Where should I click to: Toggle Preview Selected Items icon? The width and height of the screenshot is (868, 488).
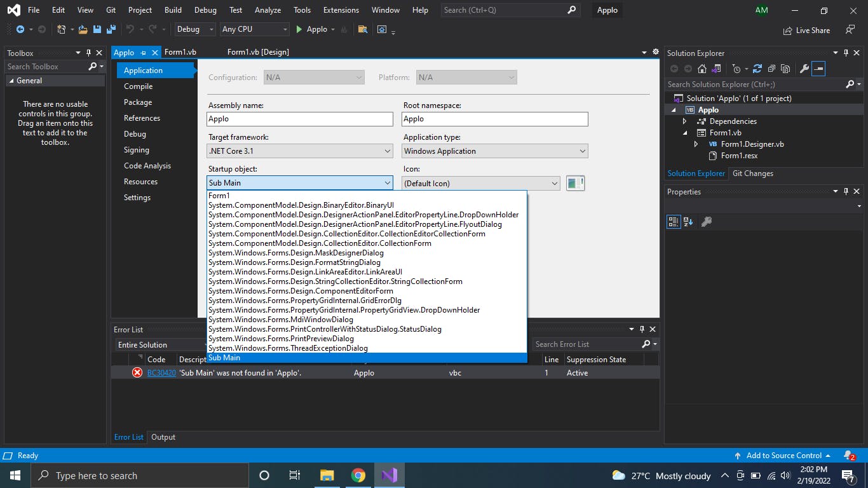[x=818, y=69]
